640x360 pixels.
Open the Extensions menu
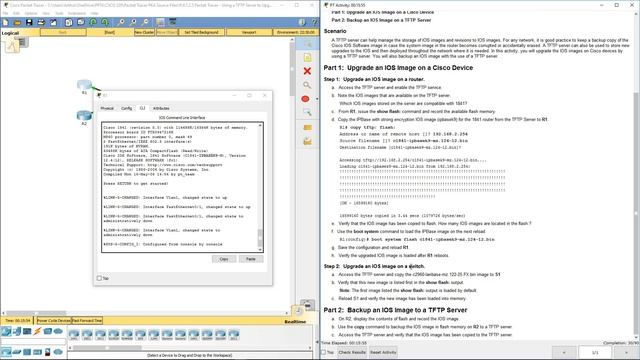(x=77, y=13)
